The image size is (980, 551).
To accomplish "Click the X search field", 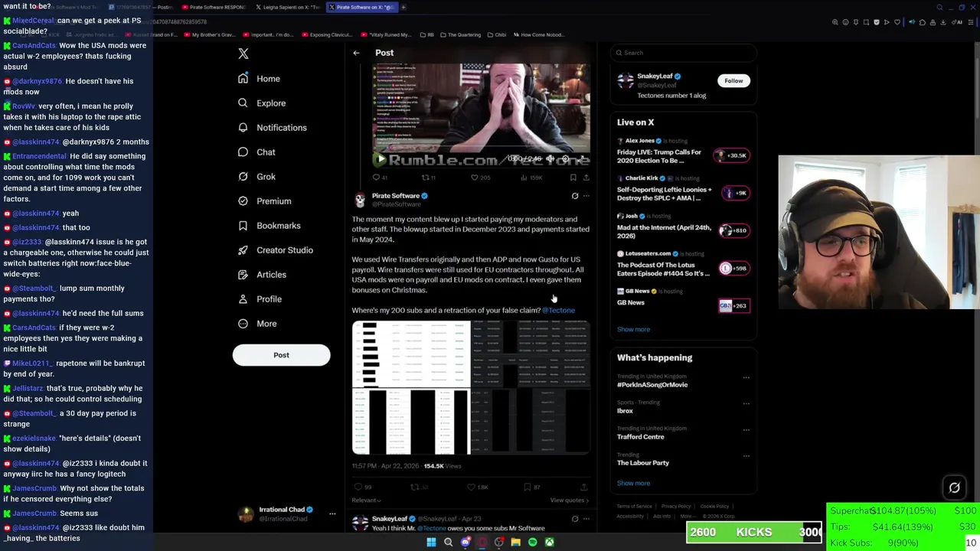I will pos(684,53).
